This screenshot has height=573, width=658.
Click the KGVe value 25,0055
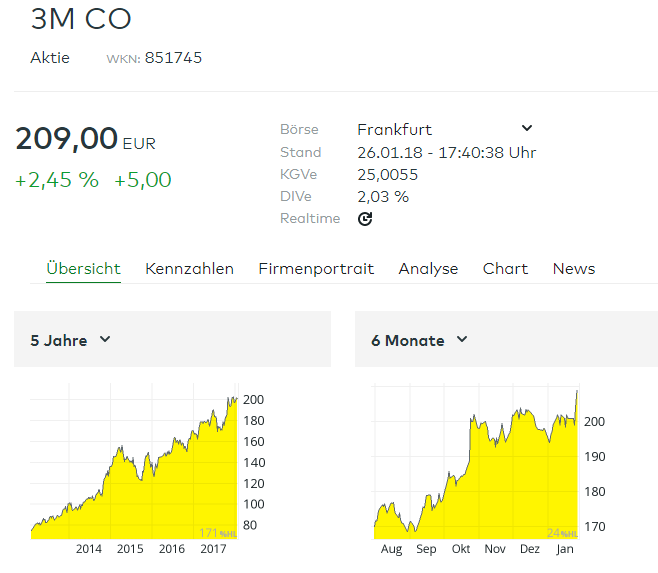(x=387, y=175)
